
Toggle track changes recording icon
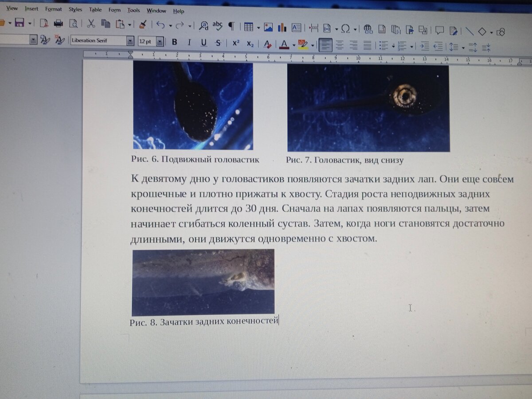click(454, 31)
